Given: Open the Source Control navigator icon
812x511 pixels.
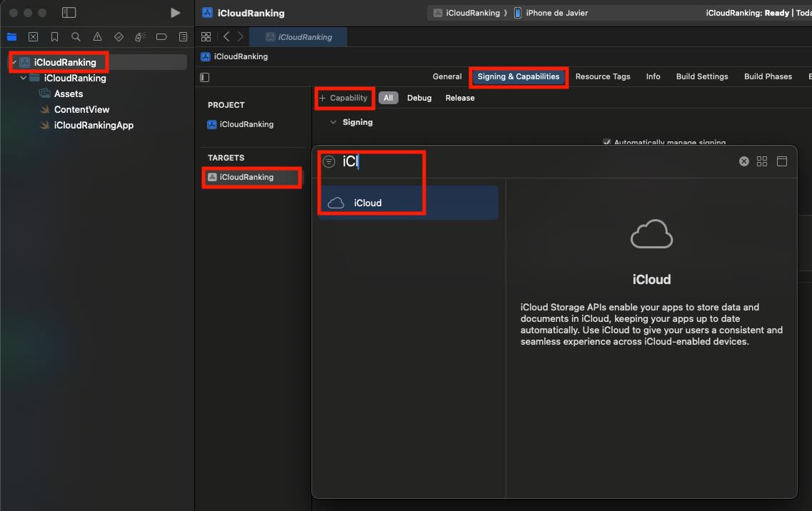Looking at the screenshot, I should [x=33, y=37].
